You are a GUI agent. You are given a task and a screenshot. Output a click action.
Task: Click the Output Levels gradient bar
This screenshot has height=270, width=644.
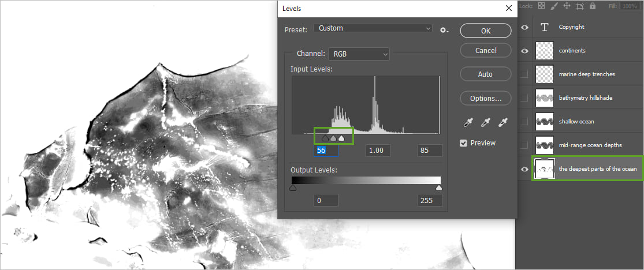tap(366, 181)
